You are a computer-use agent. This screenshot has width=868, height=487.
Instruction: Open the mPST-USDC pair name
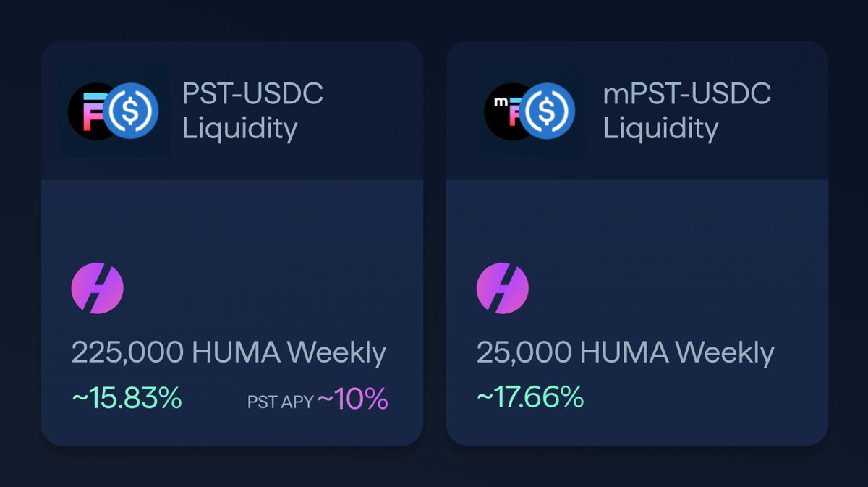(687, 94)
